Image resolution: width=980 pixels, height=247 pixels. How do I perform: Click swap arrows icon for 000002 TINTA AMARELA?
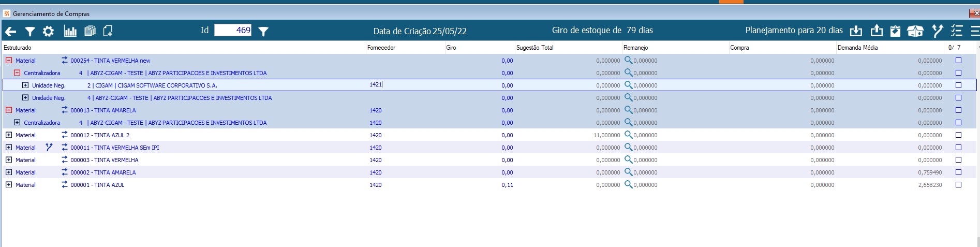coord(65,172)
